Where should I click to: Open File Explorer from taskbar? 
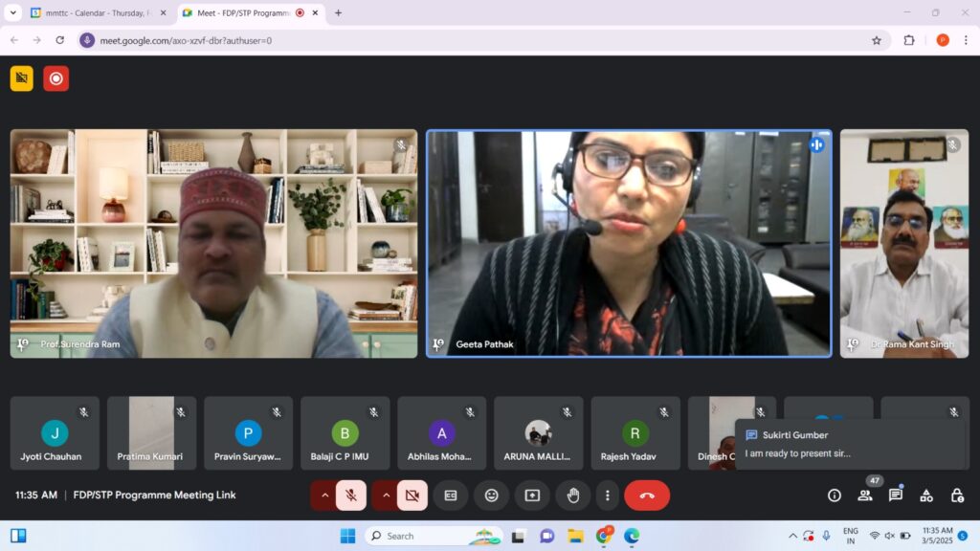(575, 536)
